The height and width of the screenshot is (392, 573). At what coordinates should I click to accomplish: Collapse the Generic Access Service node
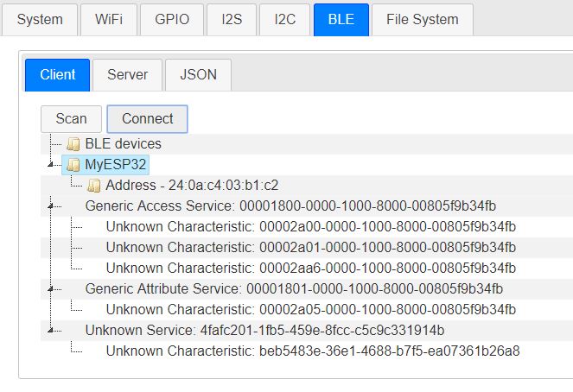(x=50, y=206)
